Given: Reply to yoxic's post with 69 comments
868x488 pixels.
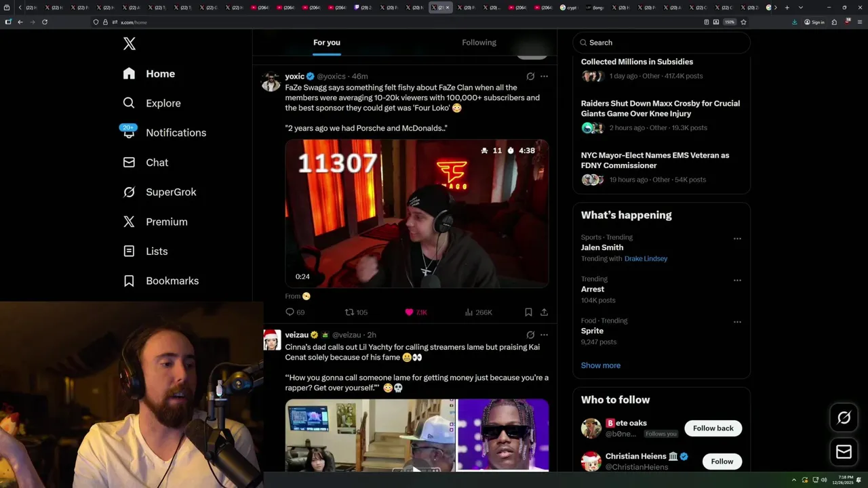Looking at the screenshot, I should [296, 312].
